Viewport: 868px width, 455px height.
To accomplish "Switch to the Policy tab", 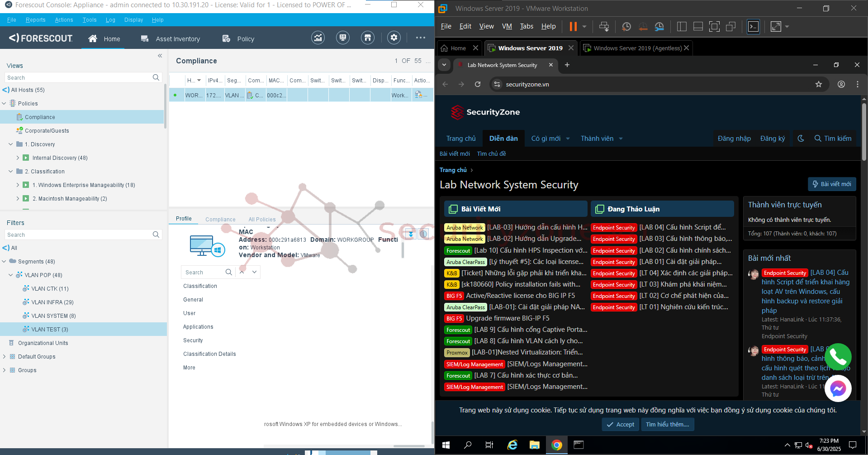I will 238,39.
